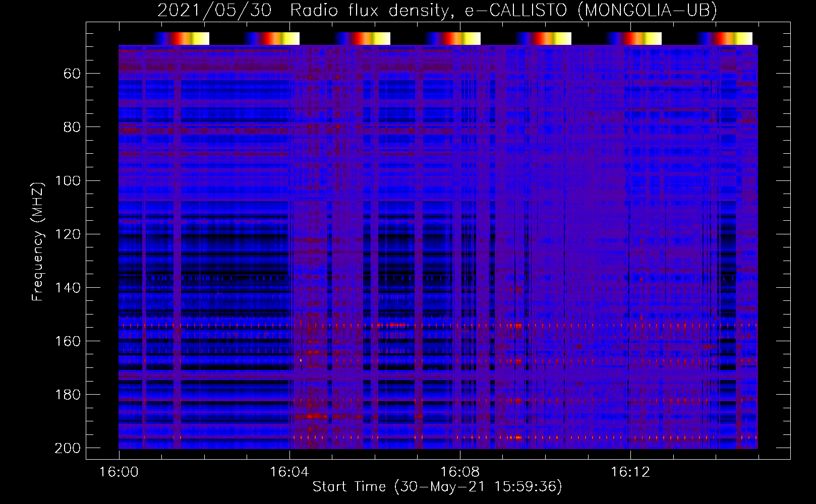Click the plot title with e-CALLISTO text
816x504 pixels.
[437, 11]
